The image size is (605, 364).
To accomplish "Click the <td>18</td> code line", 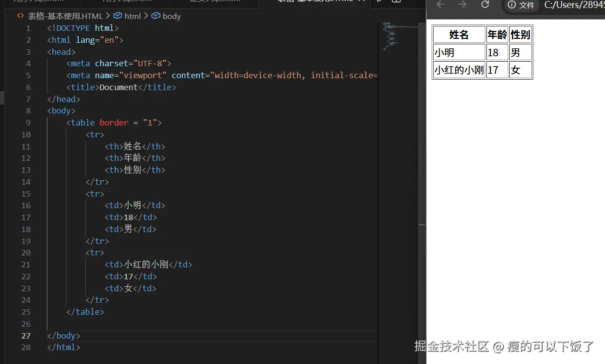I will (x=131, y=217).
